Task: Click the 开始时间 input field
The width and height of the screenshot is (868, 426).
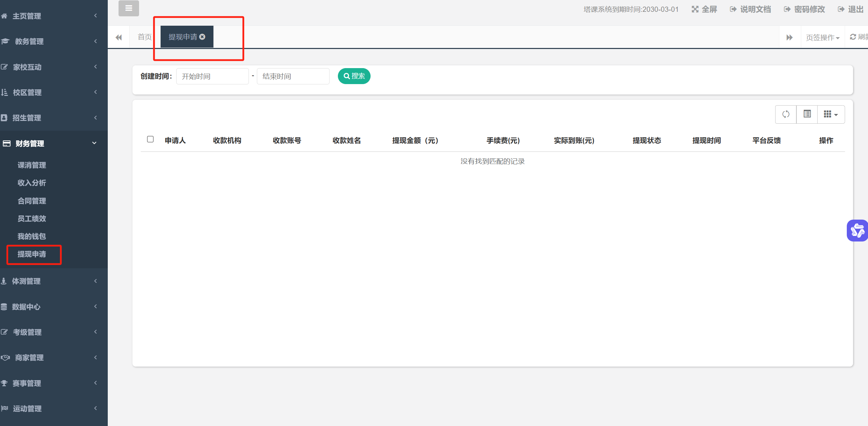Action: click(x=212, y=76)
